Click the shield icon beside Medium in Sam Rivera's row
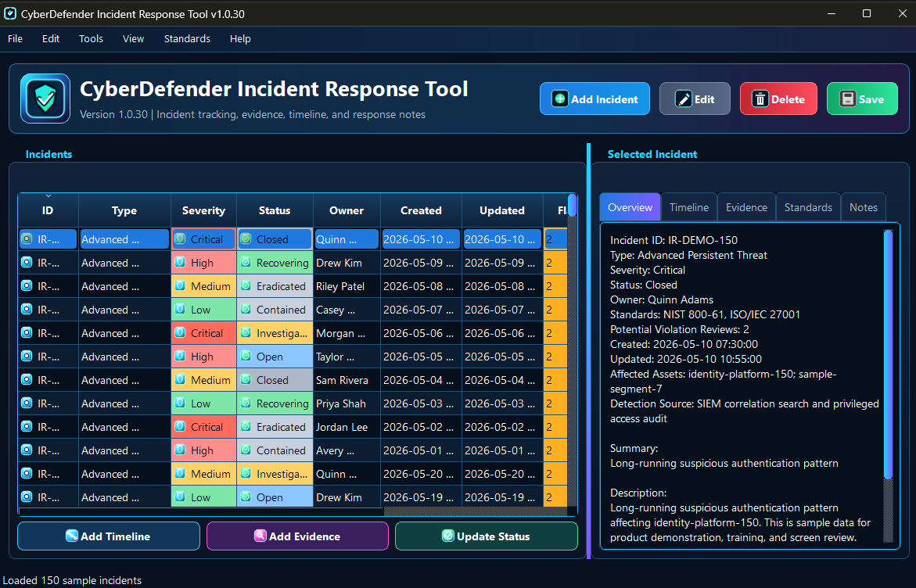The image size is (916, 588). coord(181,379)
